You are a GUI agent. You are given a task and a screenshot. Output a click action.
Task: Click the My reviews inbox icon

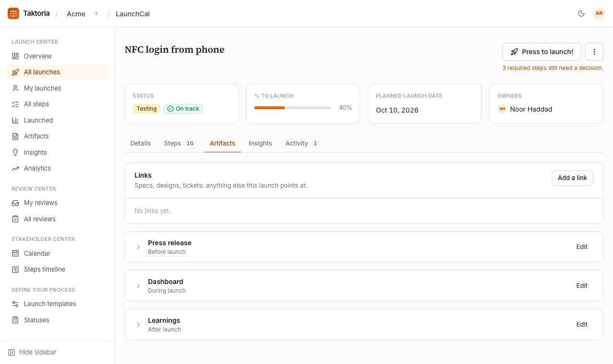(x=15, y=203)
